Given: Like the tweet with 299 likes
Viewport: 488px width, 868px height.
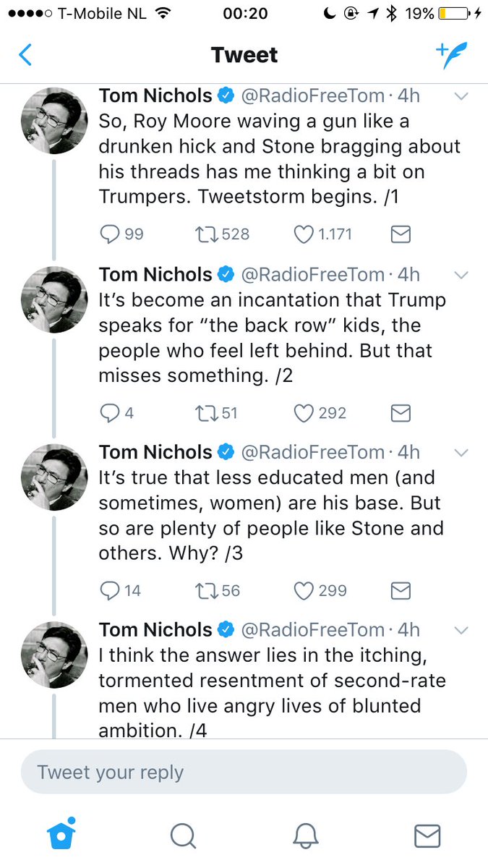Looking at the screenshot, I should (304, 591).
